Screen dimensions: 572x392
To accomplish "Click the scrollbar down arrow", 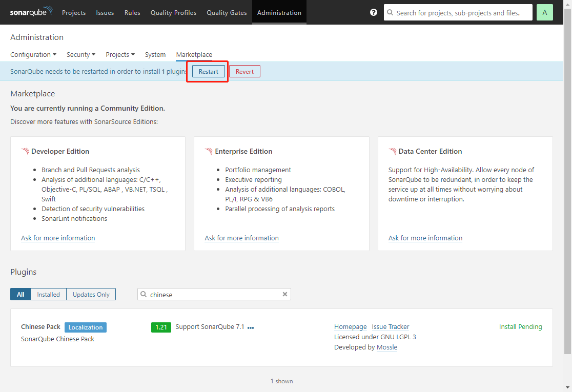I will [567, 388].
